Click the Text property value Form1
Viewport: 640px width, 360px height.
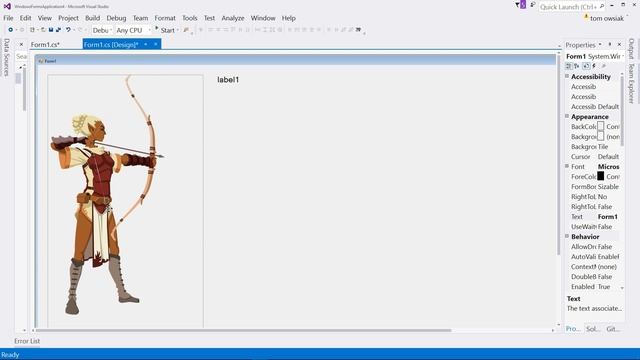[x=607, y=216]
